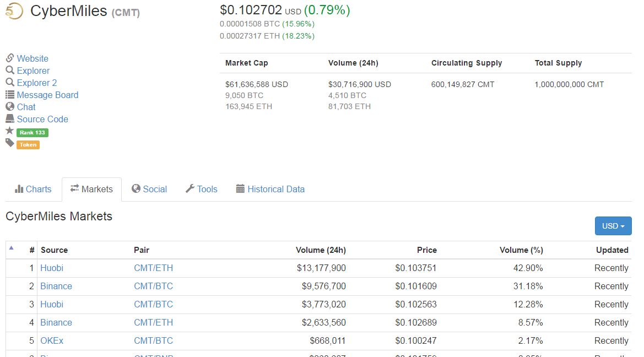
Task: Open CMT/BTC pair in OKEx row
Action: 153,340
